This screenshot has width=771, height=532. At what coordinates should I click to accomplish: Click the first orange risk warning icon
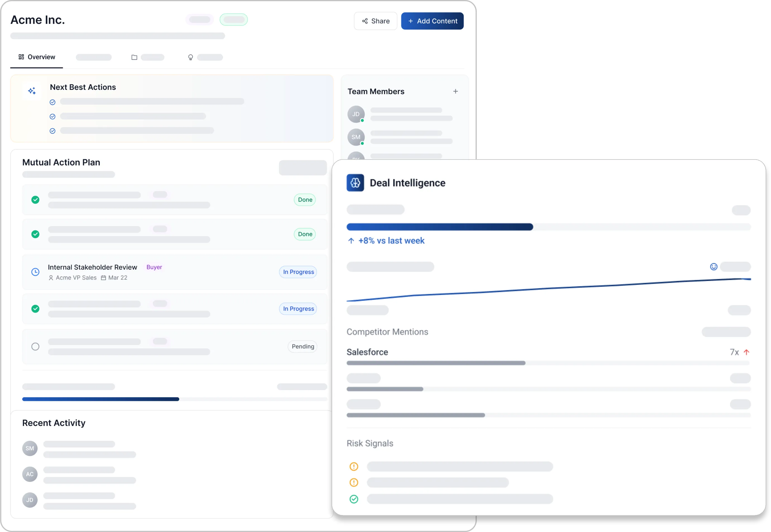point(354,466)
